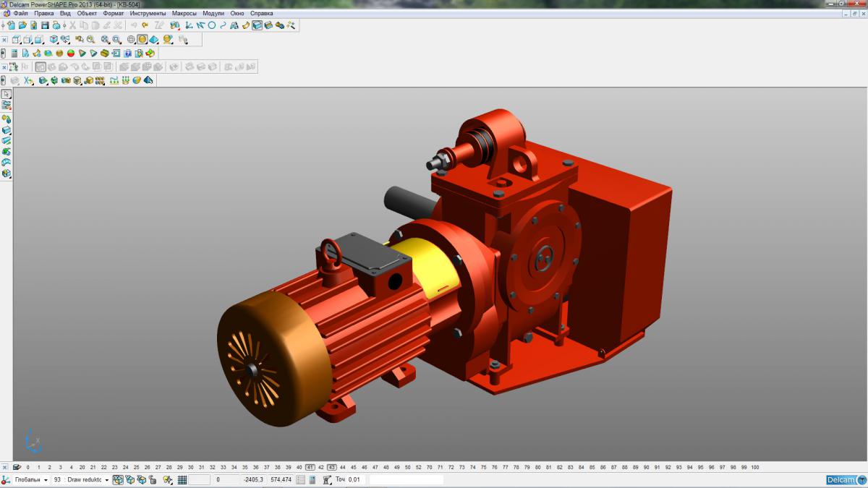The image size is (868, 488).
Task: Turn off level 41
Action: pyautogui.click(x=310, y=468)
